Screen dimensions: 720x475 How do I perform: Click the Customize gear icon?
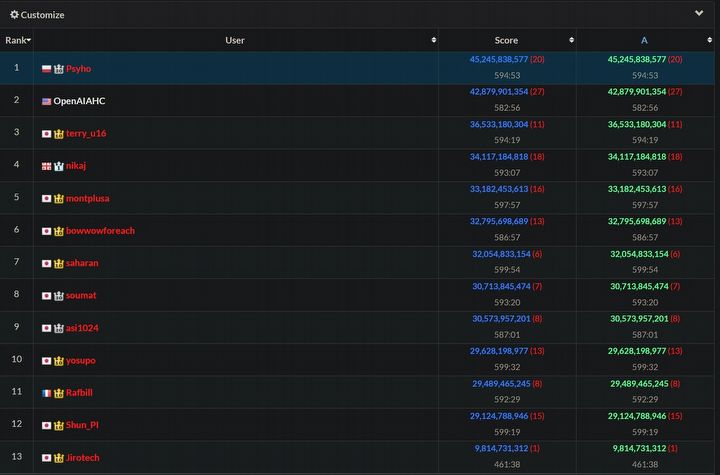click(x=14, y=15)
